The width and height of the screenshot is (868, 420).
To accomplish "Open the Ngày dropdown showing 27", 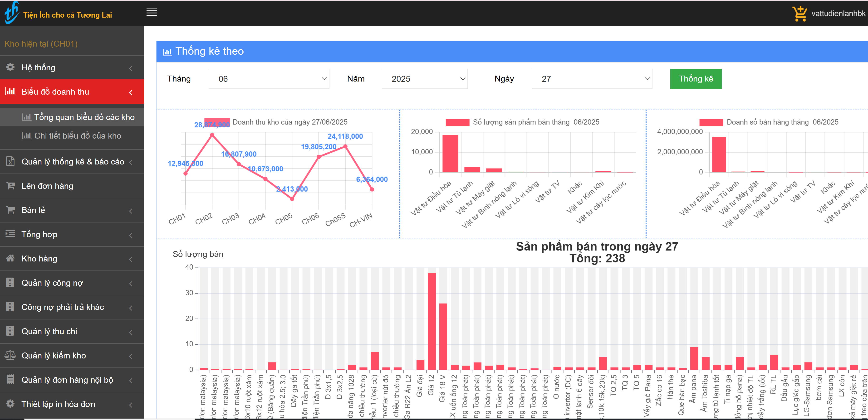I will coord(592,79).
